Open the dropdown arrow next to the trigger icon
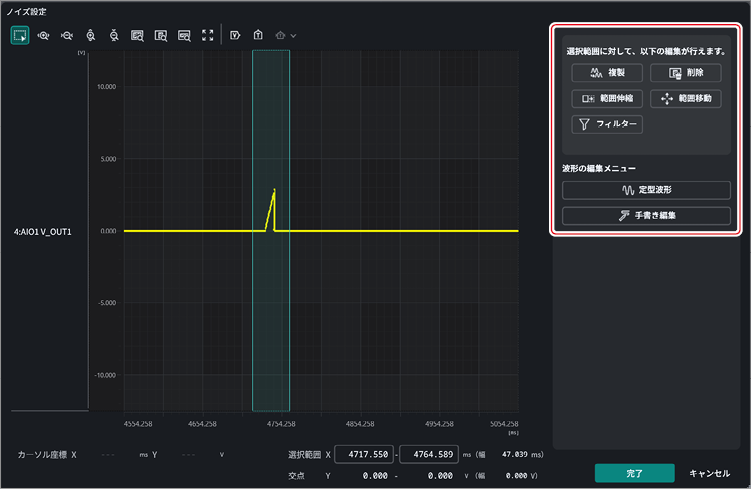This screenshot has width=751, height=489. (293, 35)
